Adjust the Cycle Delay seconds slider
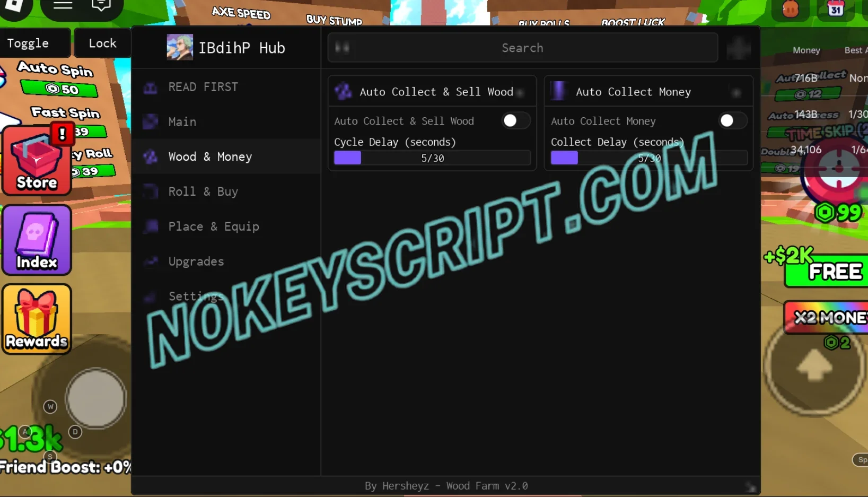Image resolution: width=868 pixels, height=497 pixels. click(x=432, y=158)
